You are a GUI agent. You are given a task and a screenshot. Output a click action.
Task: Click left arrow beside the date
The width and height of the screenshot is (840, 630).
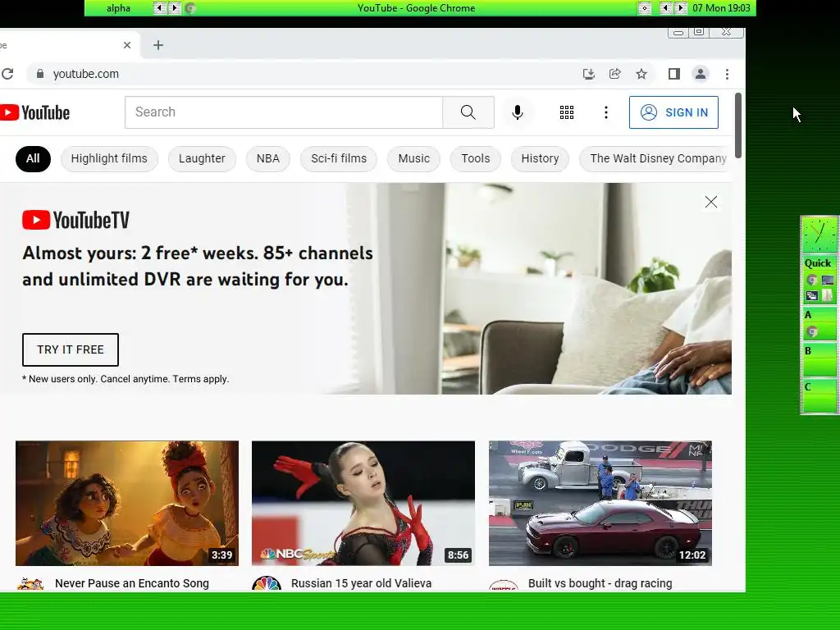tap(665, 8)
